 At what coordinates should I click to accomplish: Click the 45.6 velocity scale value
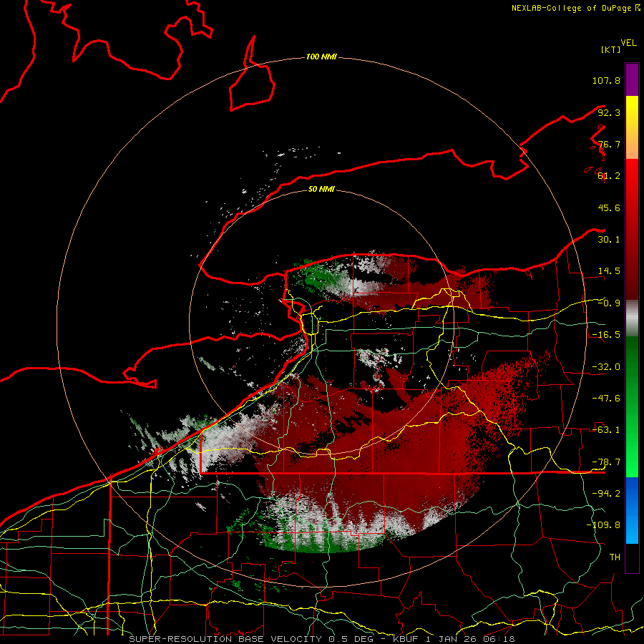tap(609, 208)
